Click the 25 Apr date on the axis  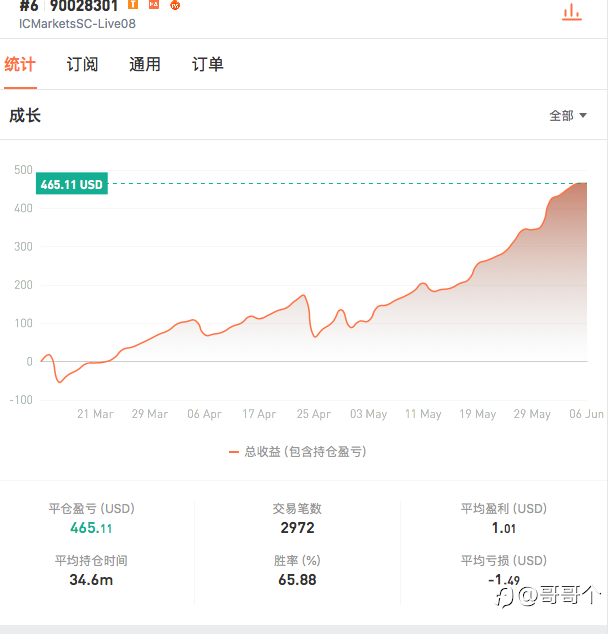pyautogui.click(x=314, y=414)
